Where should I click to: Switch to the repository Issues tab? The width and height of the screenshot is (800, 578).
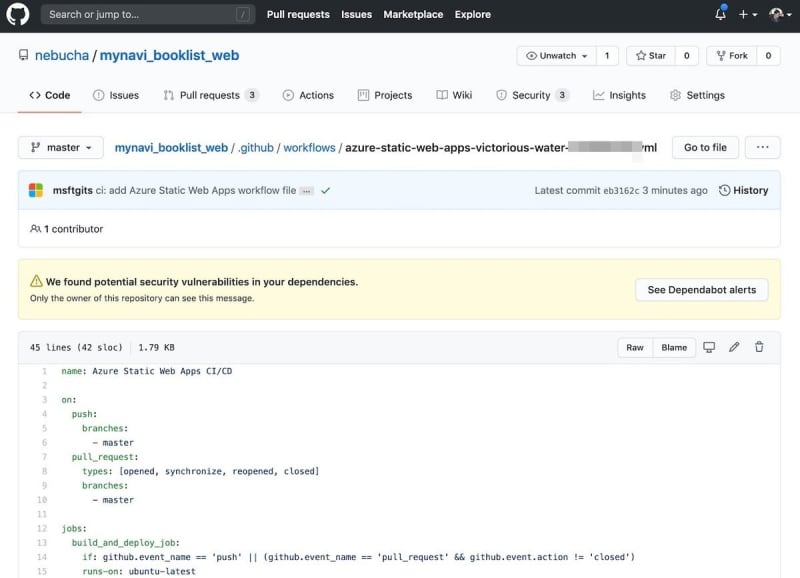tap(116, 95)
